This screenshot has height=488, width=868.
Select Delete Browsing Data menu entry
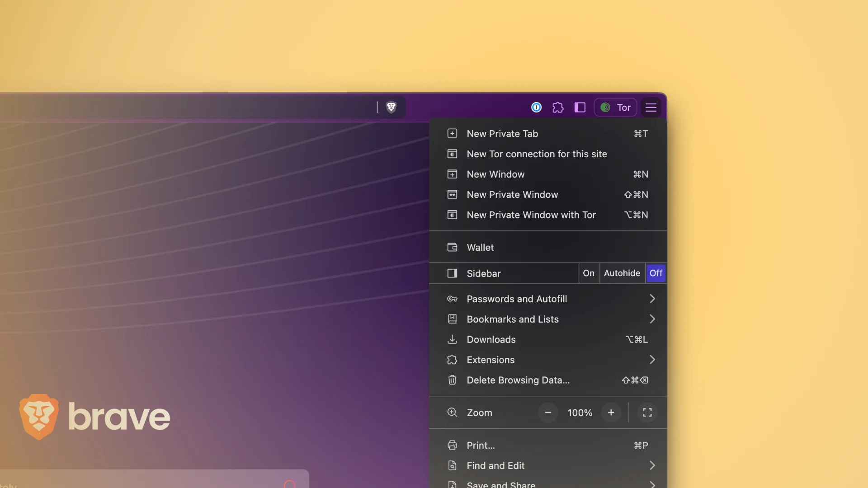click(x=548, y=380)
